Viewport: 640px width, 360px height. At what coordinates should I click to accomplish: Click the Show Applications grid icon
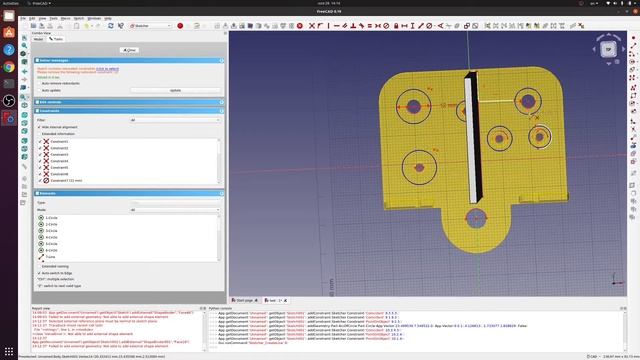pos(9,351)
